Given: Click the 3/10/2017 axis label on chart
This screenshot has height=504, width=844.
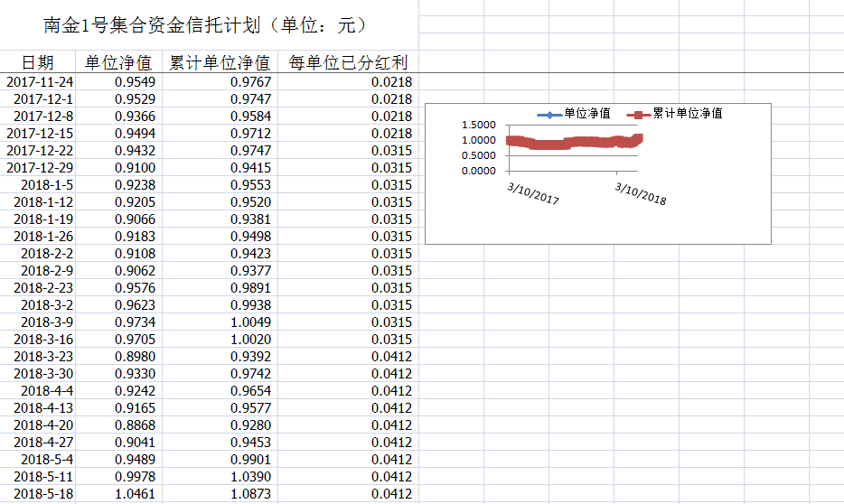Looking at the screenshot, I should pyautogui.click(x=533, y=192).
